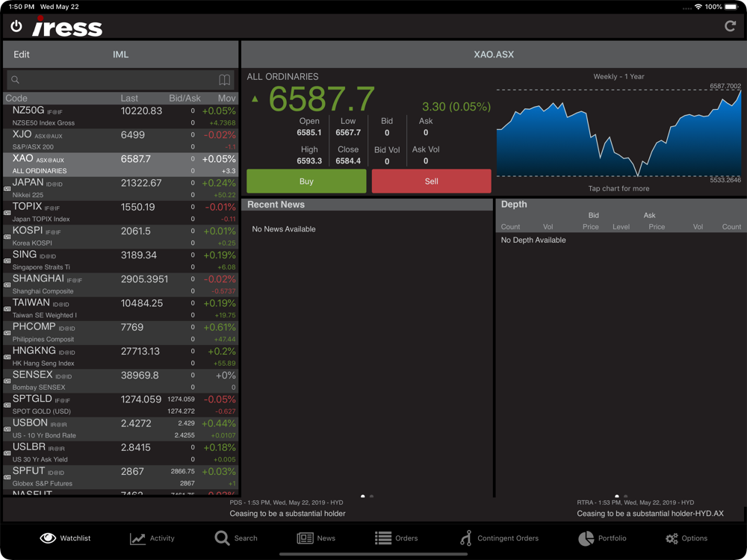The image size is (747, 560).
Task: Select the SPFUT futures row
Action: 120,477
